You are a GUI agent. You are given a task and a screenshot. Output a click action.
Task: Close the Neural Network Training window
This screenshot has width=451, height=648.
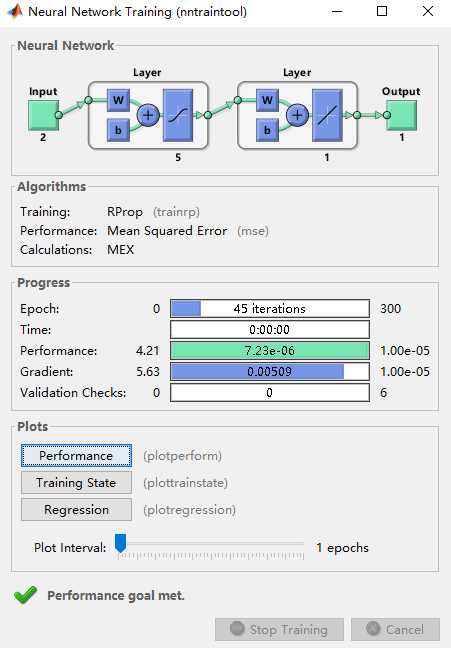point(428,12)
